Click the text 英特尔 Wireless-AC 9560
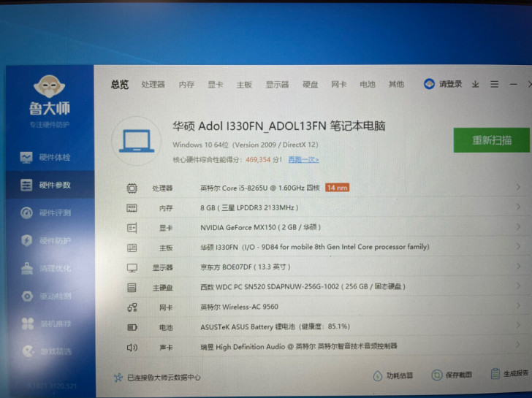This screenshot has height=398, width=532. [x=239, y=307]
